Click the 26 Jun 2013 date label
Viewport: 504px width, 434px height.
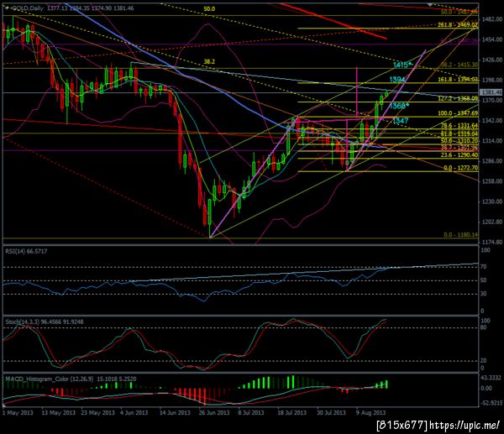[214, 412]
